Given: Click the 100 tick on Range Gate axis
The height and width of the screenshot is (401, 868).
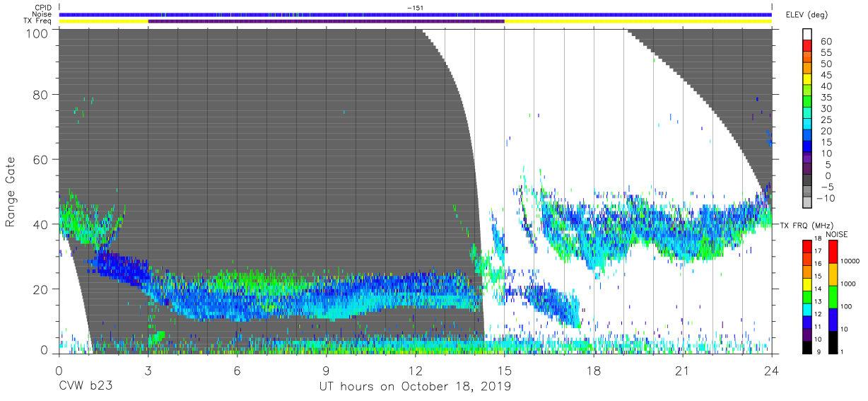Looking at the screenshot, I should point(37,33).
